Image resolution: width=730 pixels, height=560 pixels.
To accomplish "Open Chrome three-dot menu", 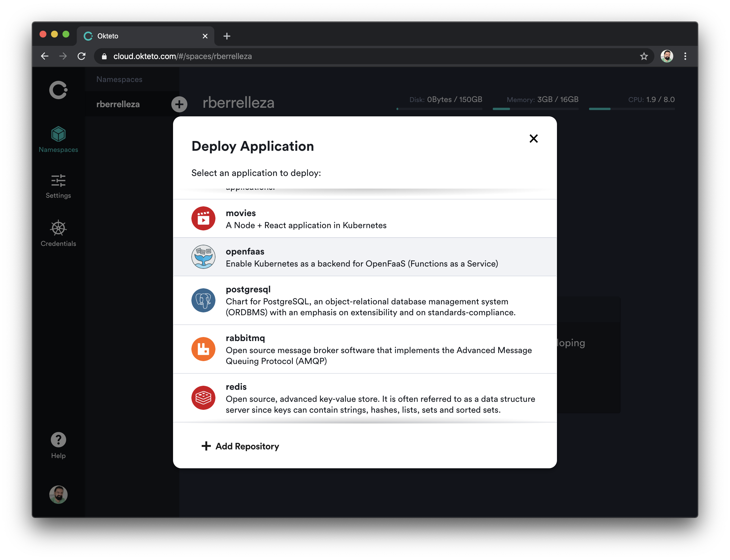I will point(685,56).
